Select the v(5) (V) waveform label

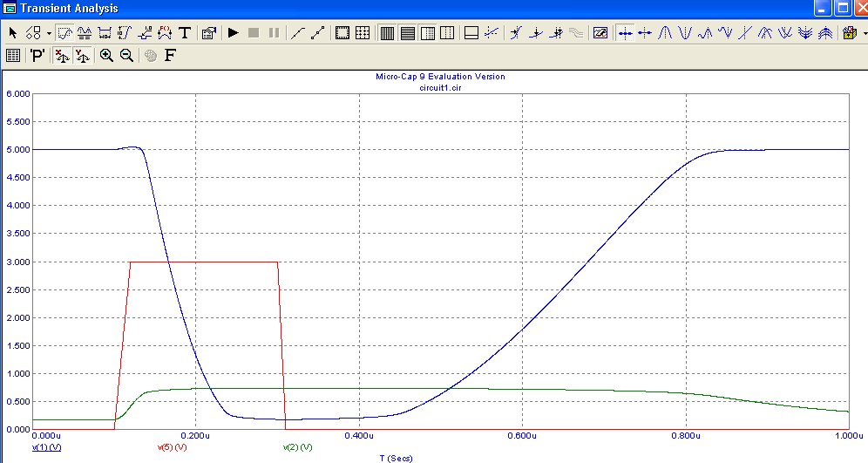[x=172, y=447]
